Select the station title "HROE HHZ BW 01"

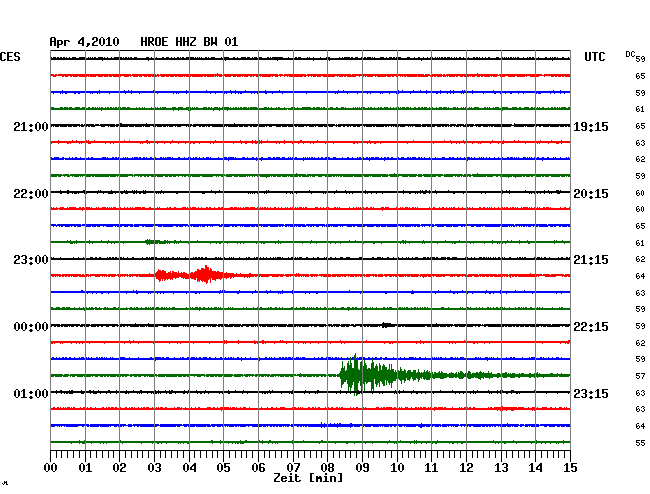pyautogui.click(x=189, y=42)
